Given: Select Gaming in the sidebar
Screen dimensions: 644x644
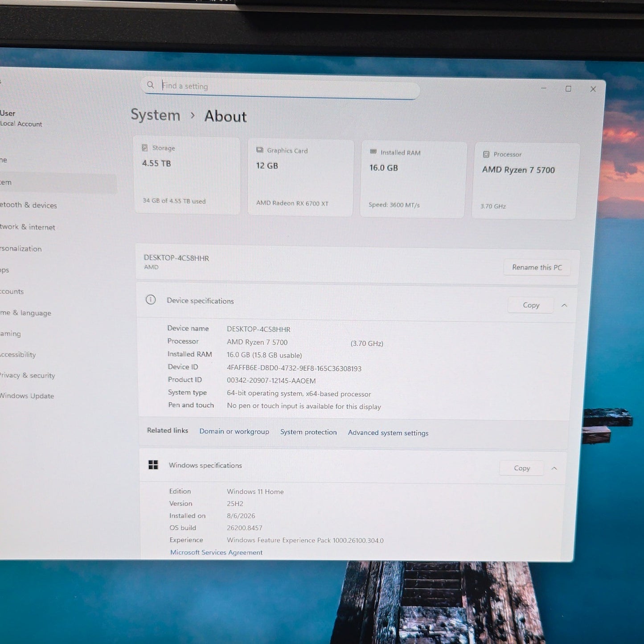Looking at the screenshot, I should [11, 333].
